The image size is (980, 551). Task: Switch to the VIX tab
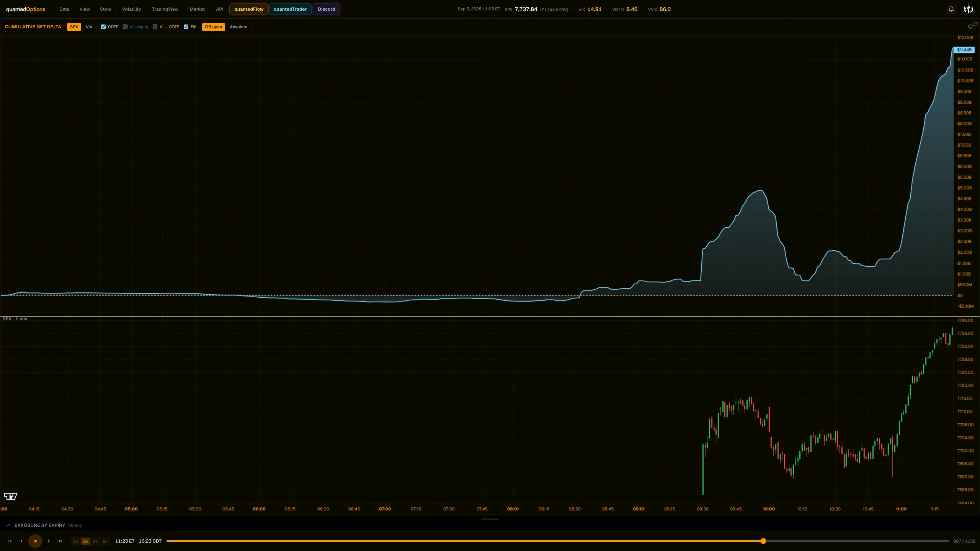click(89, 27)
